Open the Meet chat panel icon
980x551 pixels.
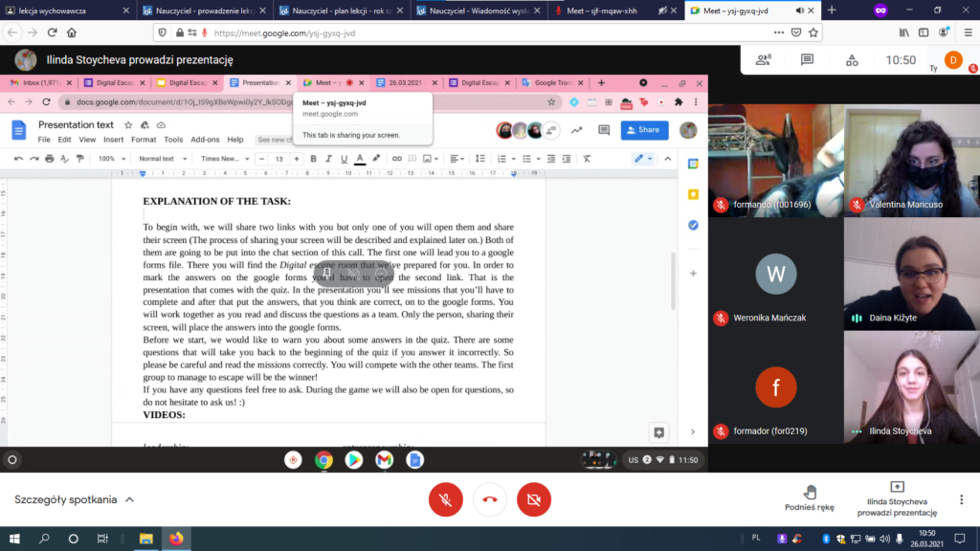(x=807, y=59)
